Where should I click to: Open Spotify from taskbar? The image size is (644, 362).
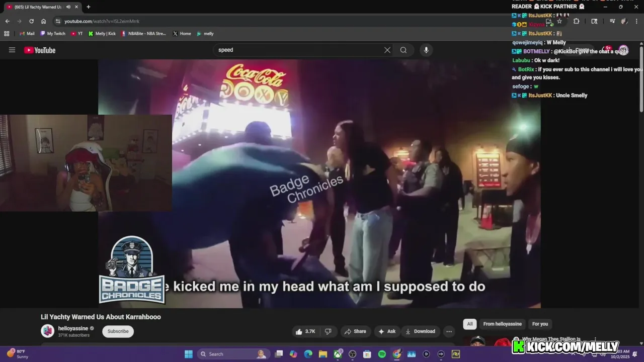pos(382,354)
